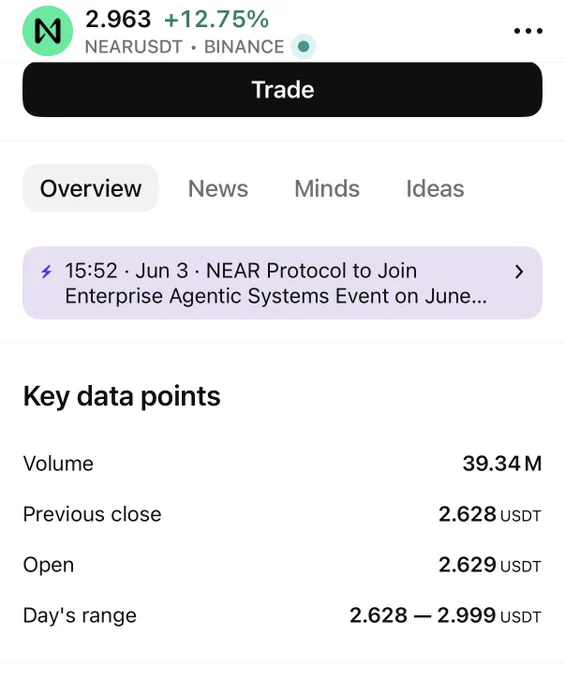Click the green market status dot

point(304,46)
